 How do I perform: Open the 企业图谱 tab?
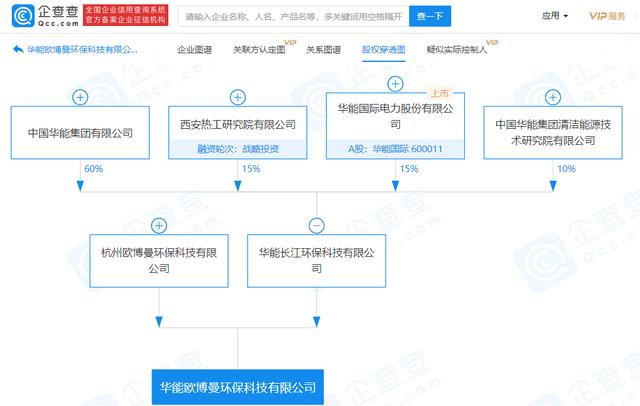194,50
